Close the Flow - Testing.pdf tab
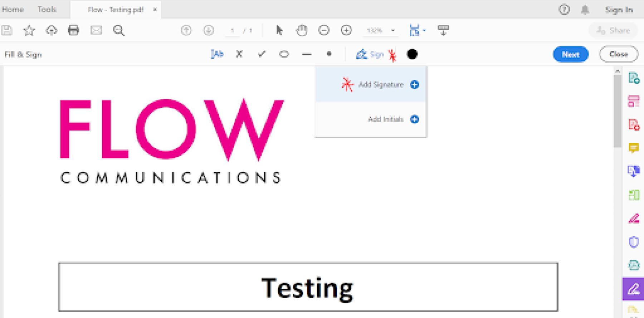This screenshot has height=318, width=644. 155,10
